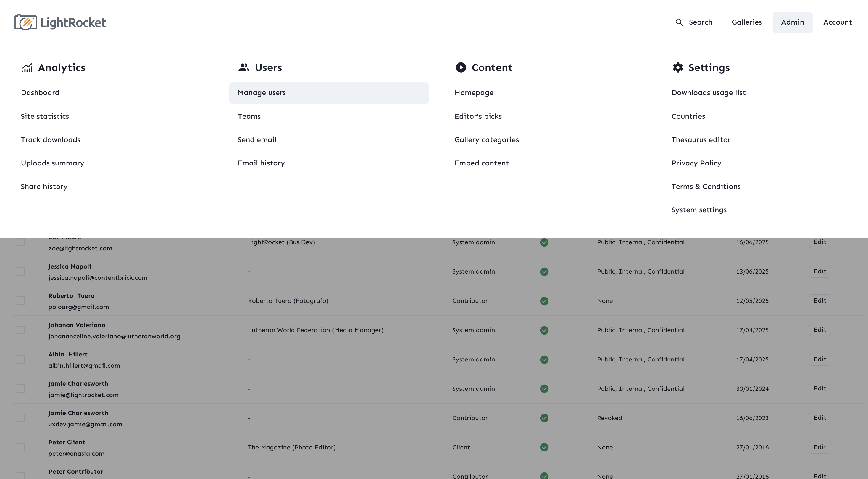Open Teams page
Viewport: 868px width, 479px height.
(249, 116)
